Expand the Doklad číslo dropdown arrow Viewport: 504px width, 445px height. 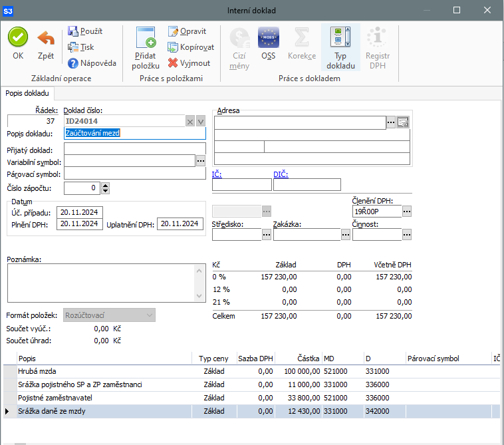(x=201, y=121)
